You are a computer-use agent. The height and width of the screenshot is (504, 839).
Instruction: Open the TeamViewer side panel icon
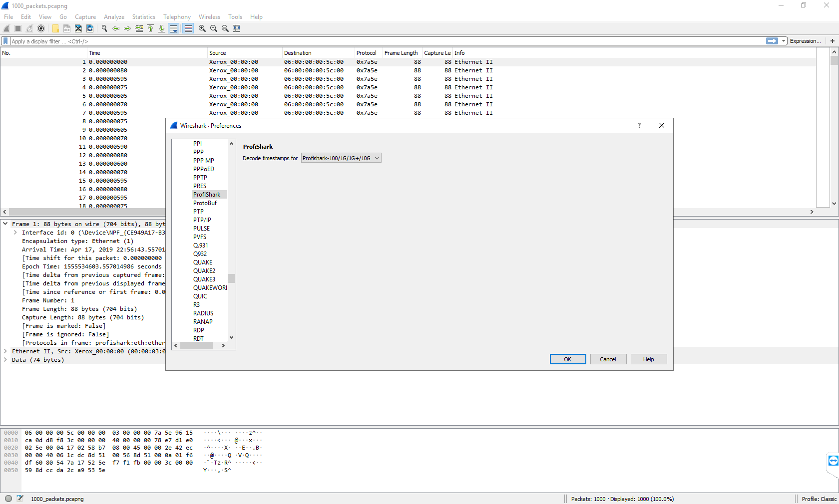[x=833, y=461]
